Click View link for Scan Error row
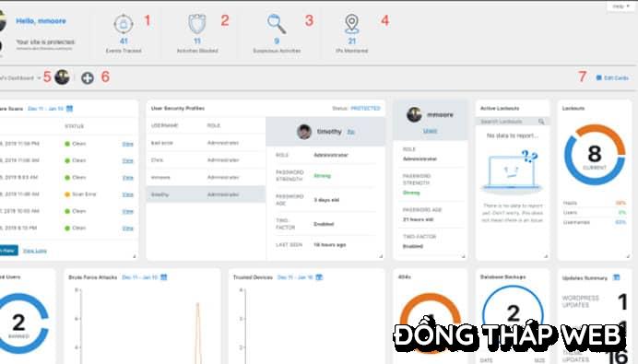Viewport: 638px width, 364px height. [x=128, y=194]
